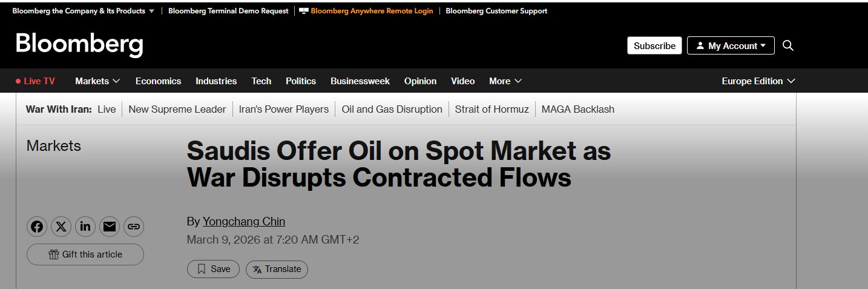
Task: Open author Yongchang Chin's page
Action: [x=243, y=221]
